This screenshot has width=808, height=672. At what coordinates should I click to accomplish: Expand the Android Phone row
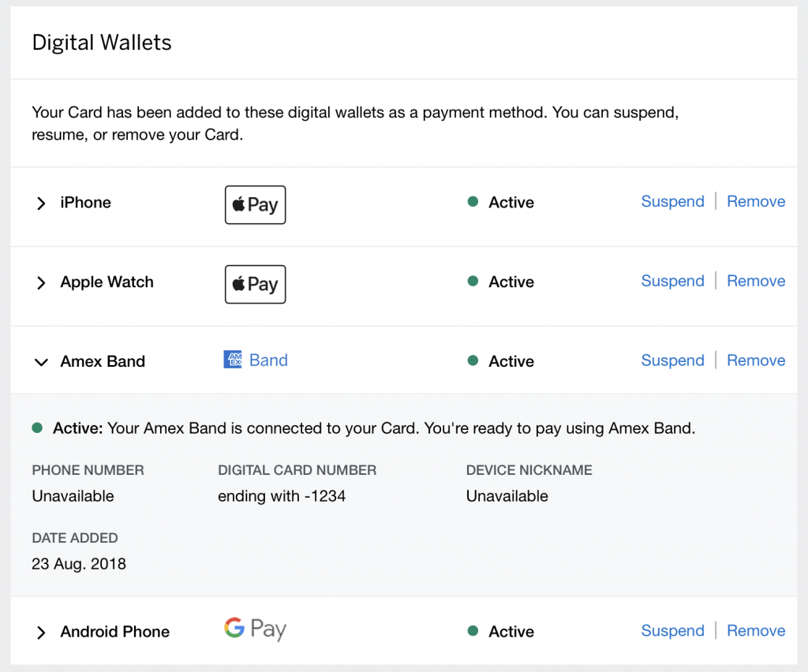click(41, 633)
